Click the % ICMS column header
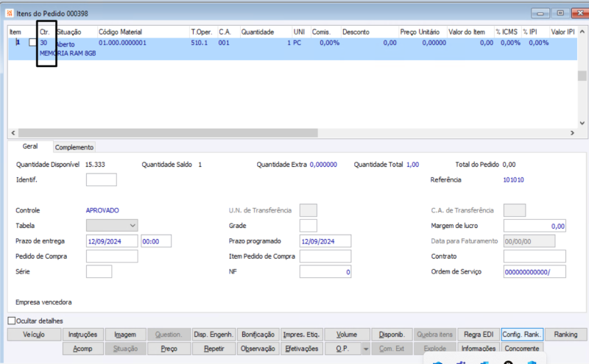The width and height of the screenshot is (589, 364). coord(507,32)
